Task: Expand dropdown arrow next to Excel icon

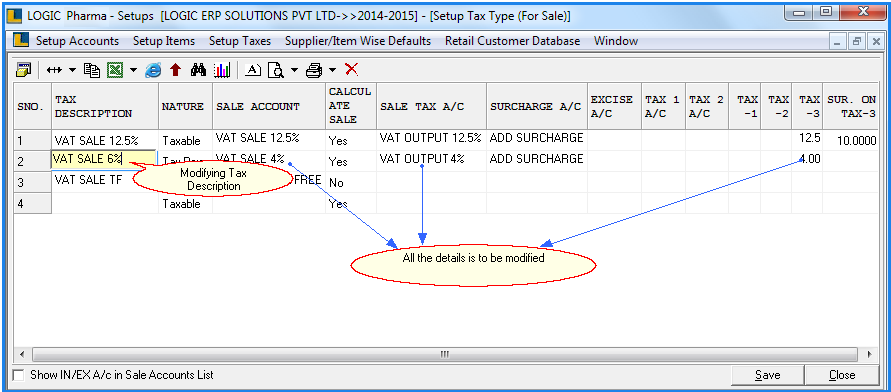Action: (133, 70)
